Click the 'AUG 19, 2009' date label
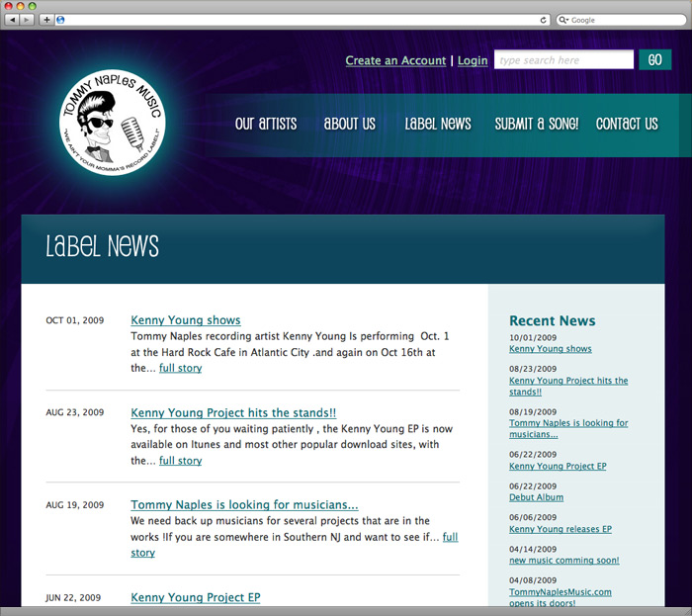Viewport: 692px width, 616px height. pos(75,505)
